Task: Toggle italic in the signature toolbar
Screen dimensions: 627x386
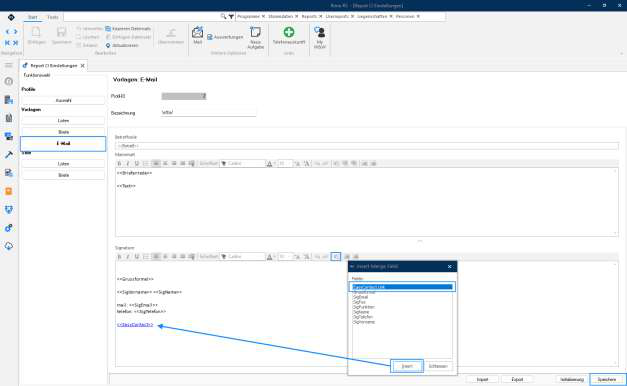Action: pos(128,256)
